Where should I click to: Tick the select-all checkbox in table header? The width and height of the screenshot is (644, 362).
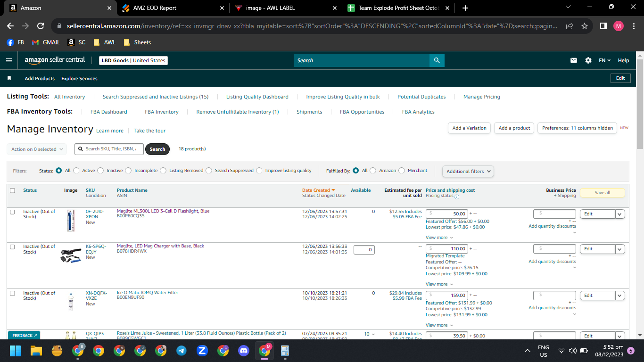click(x=12, y=190)
